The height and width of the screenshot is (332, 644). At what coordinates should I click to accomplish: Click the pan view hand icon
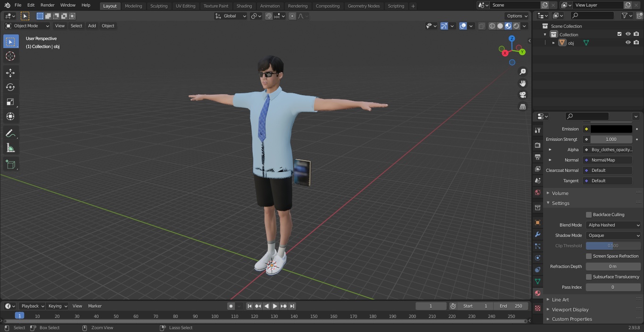(523, 83)
